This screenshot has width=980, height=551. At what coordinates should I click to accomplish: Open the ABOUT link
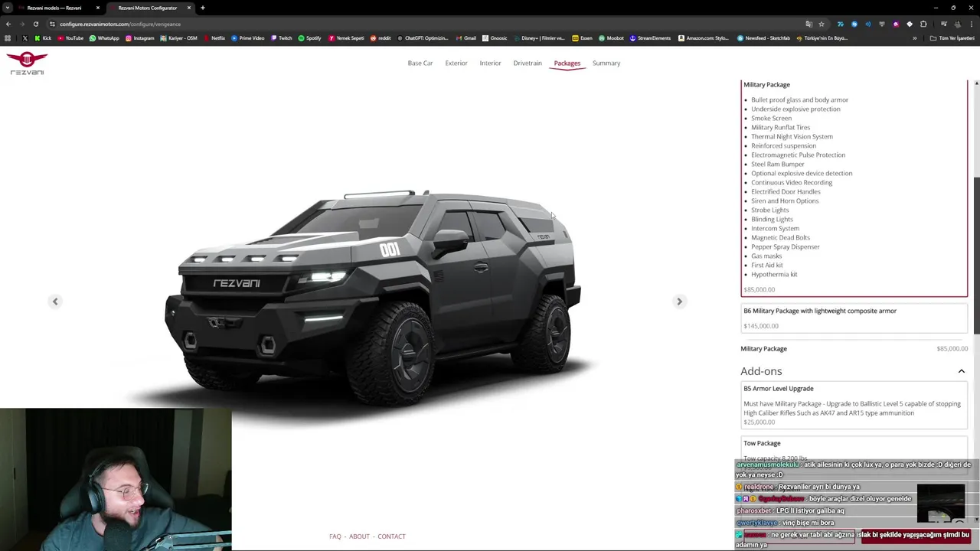pos(359,536)
